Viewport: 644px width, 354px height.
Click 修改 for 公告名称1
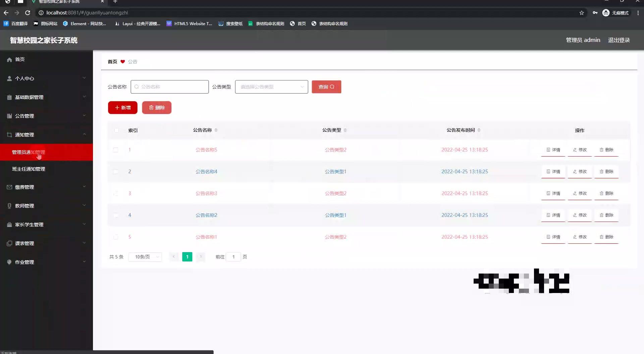coord(580,237)
